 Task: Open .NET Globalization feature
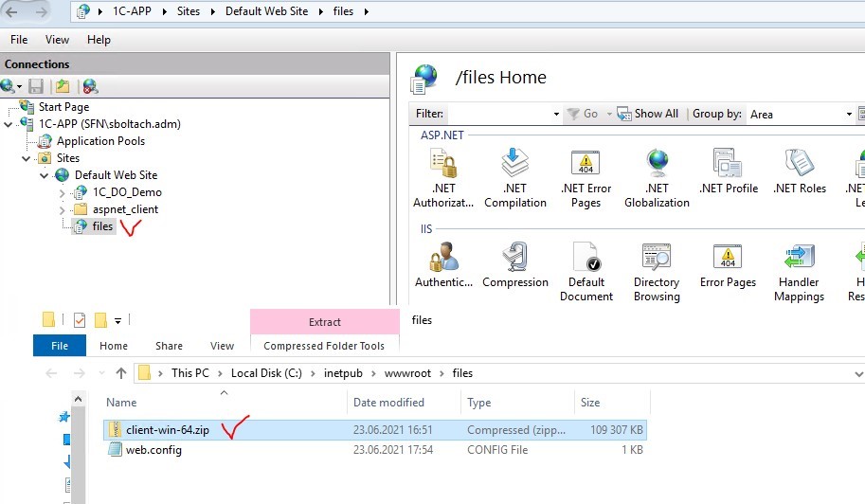(657, 177)
